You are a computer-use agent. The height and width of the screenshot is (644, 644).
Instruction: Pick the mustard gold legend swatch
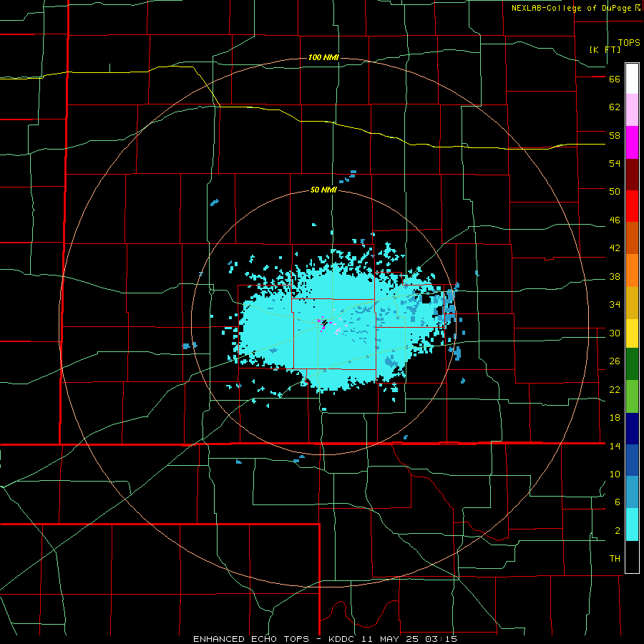pyautogui.click(x=632, y=303)
